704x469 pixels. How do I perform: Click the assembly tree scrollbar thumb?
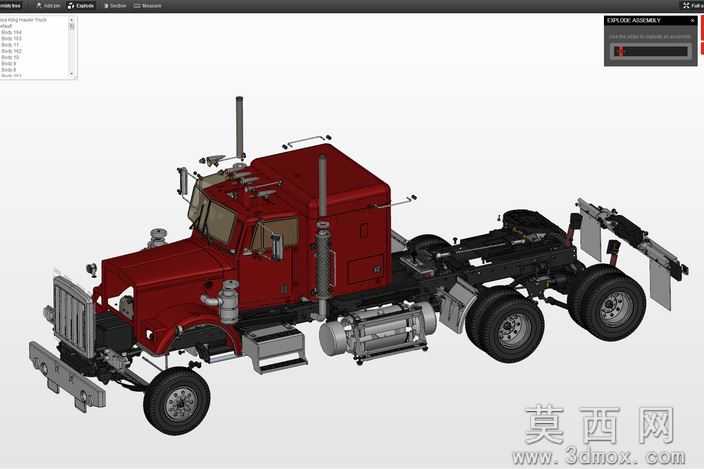[71, 26]
